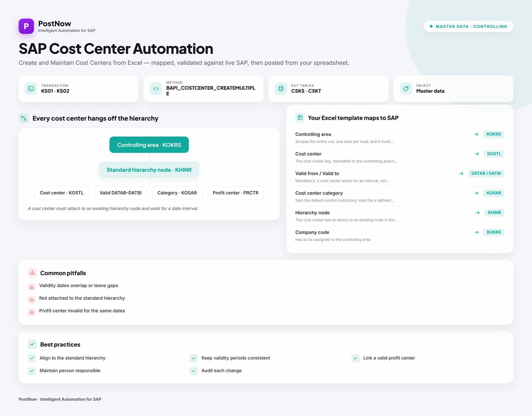The height and width of the screenshot is (416, 532).
Task: Click the 'SAP Cost Center Automation' title
Action: [x=116, y=49]
